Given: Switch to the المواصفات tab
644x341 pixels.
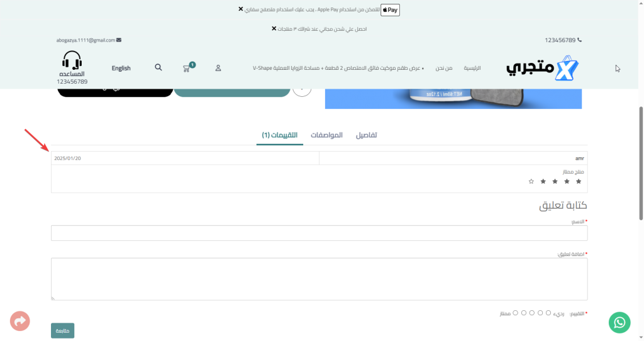Looking at the screenshot, I should pos(327,135).
